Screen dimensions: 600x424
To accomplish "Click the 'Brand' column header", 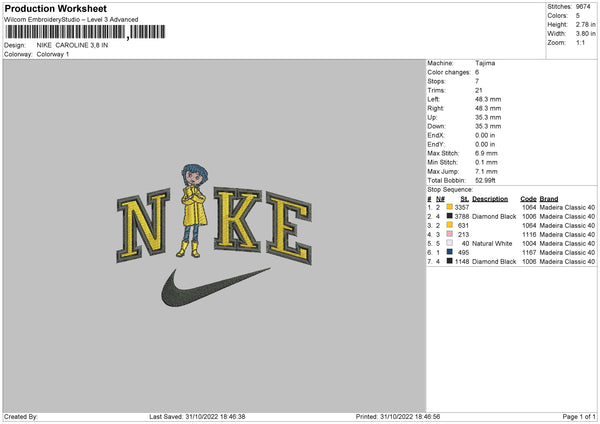I will [549, 199].
